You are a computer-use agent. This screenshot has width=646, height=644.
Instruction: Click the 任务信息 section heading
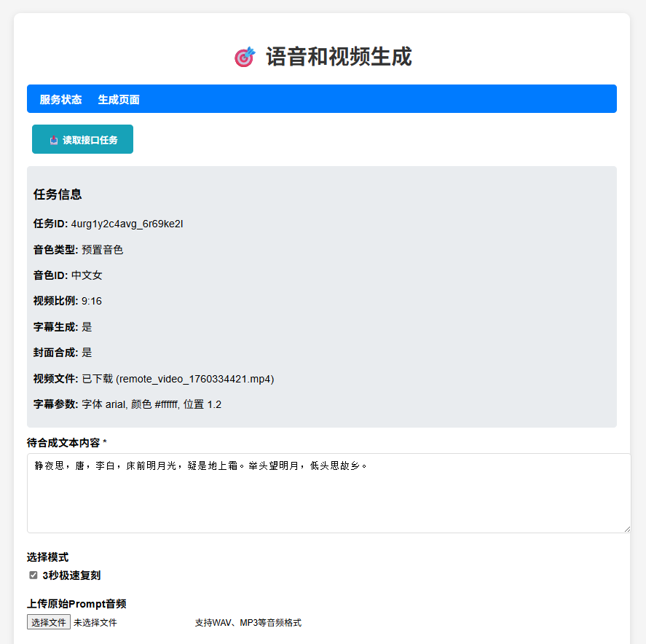point(58,195)
